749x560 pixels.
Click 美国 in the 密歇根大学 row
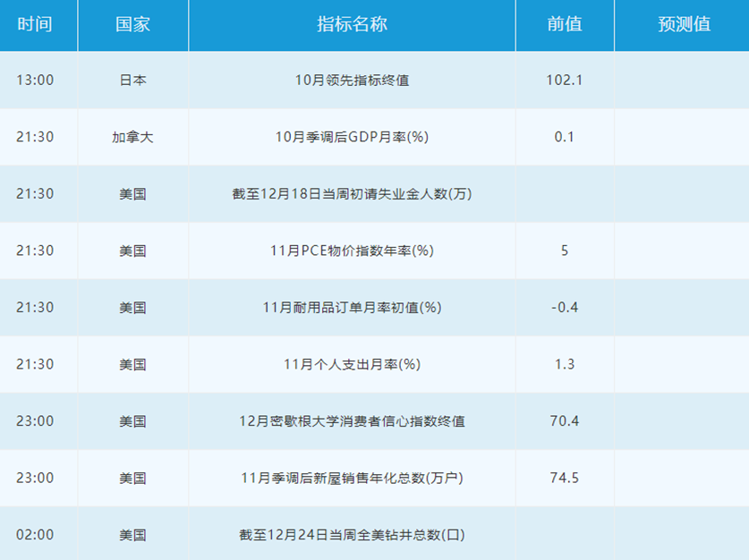pos(132,421)
